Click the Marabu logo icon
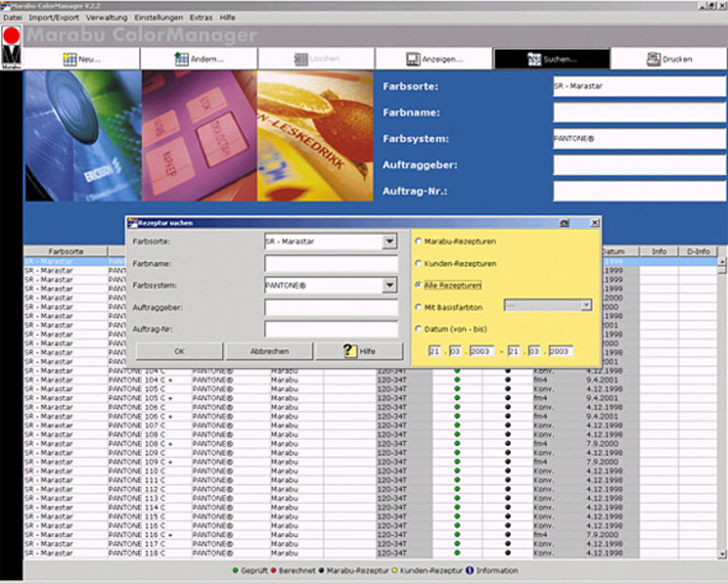The width and height of the screenshot is (728, 584). 11,48
